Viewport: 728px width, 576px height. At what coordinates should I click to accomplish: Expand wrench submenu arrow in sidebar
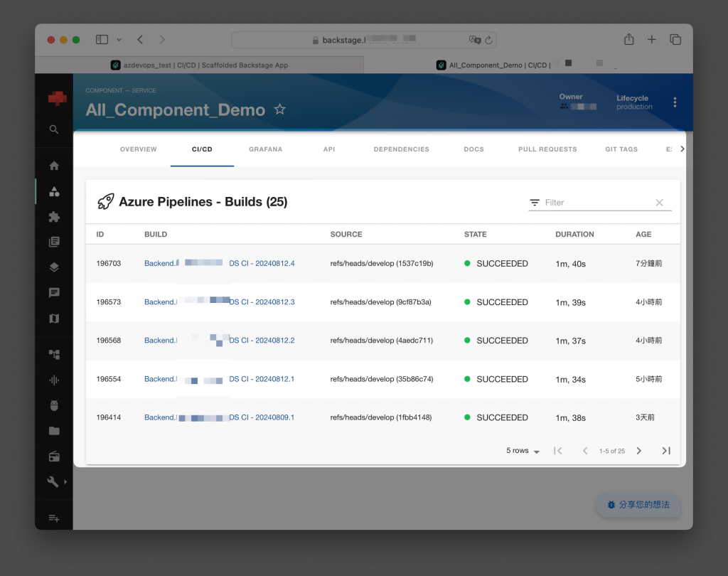pyautogui.click(x=65, y=481)
